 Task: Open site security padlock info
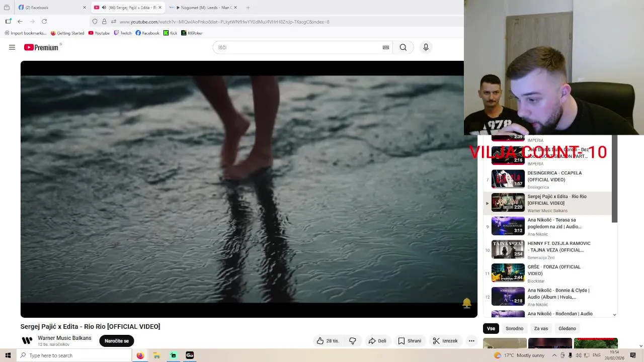pyautogui.click(x=104, y=22)
